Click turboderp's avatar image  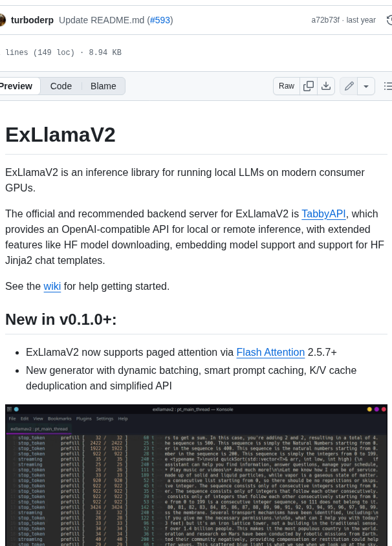[x=2, y=20]
